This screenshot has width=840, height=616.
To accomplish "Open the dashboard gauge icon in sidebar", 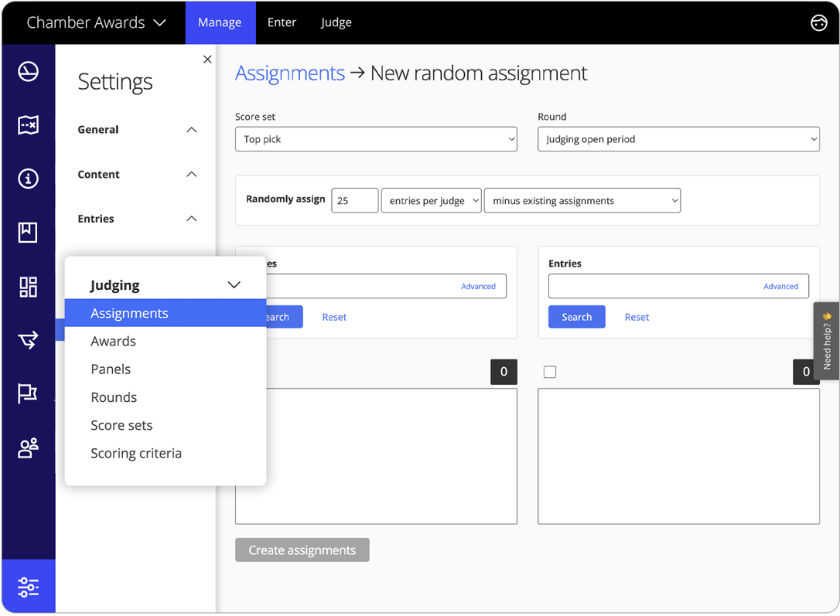I will click(x=29, y=72).
